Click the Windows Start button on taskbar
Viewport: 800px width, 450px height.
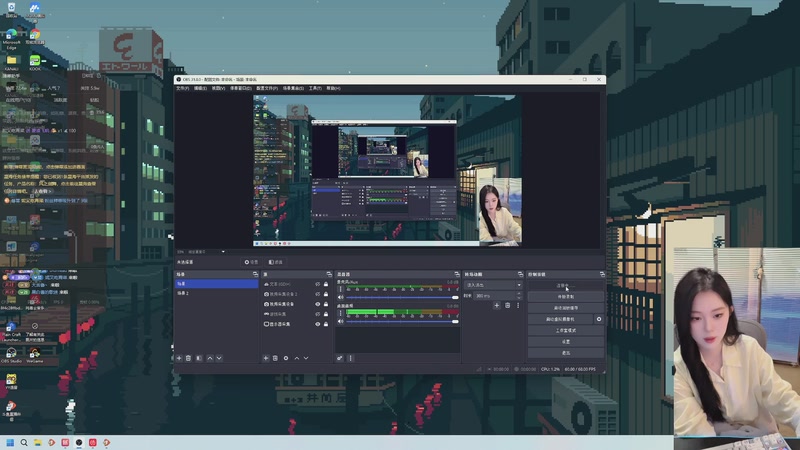click(10, 442)
